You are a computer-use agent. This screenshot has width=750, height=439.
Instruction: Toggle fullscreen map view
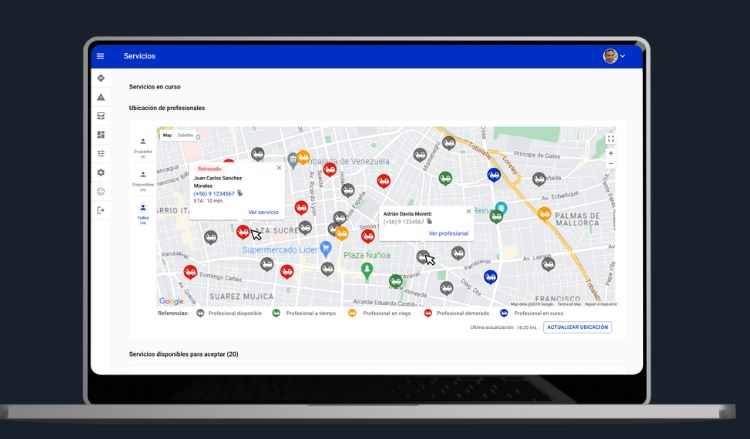(610, 138)
